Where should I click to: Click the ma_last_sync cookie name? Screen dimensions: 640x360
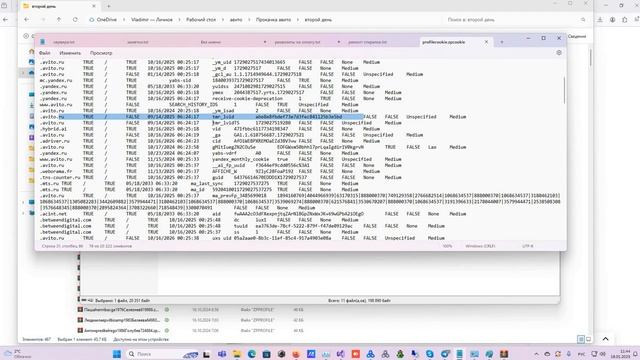coord(207,184)
